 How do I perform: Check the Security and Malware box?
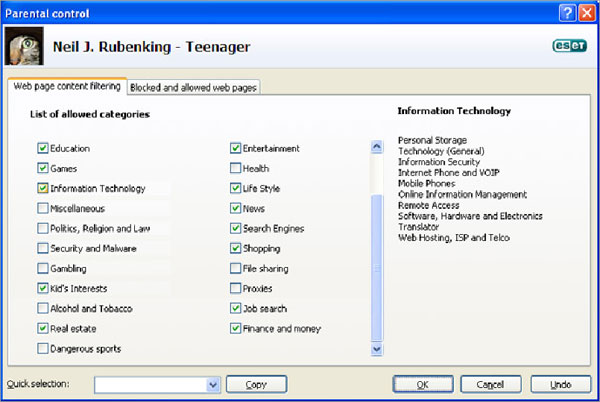(42, 248)
